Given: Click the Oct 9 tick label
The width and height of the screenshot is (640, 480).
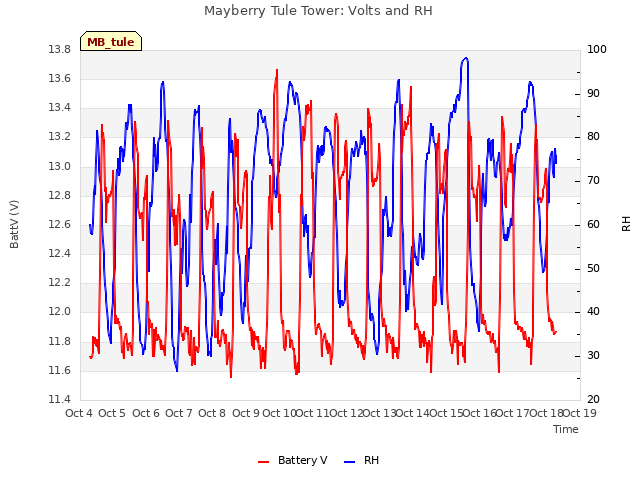Looking at the screenshot, I should (246, 413).
